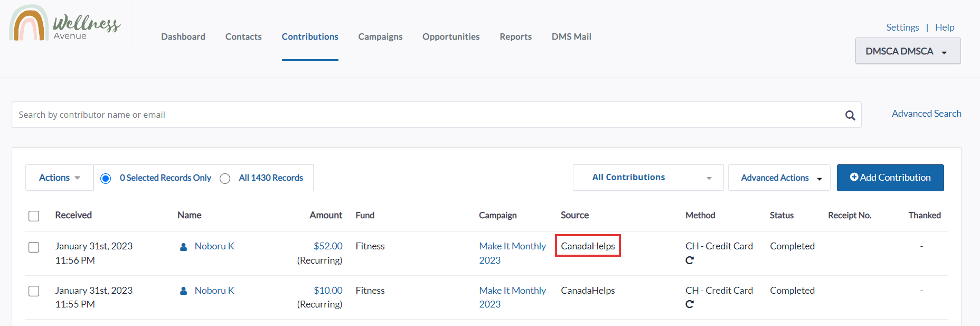Choose 0 Selected Records Only radio

point(106,179)
